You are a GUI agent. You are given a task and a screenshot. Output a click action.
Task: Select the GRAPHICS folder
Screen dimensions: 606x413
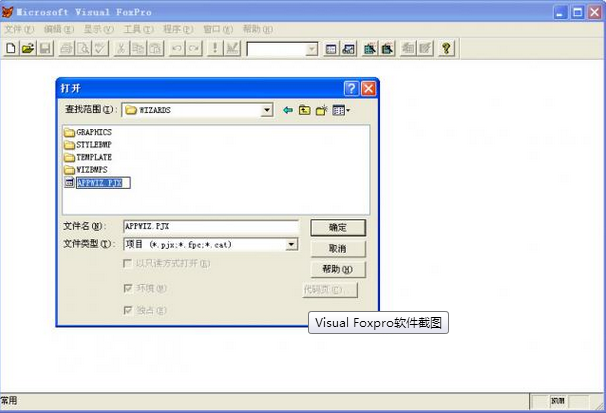[88, 133]
